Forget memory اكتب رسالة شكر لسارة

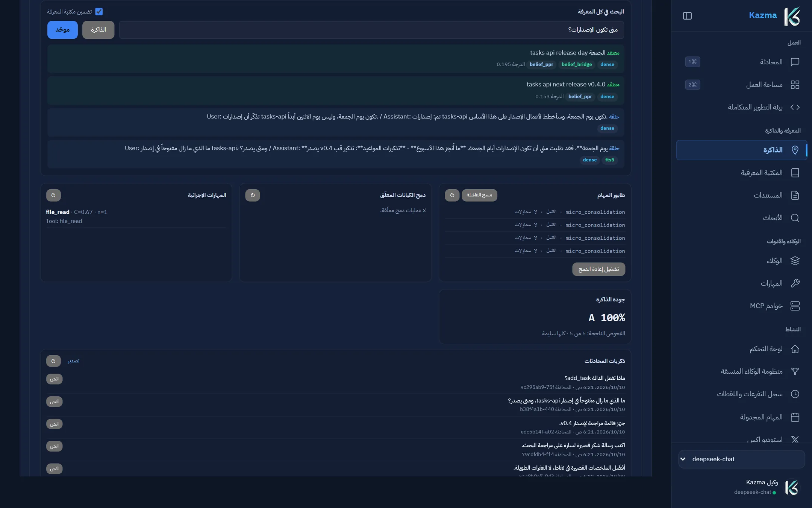[x=54, y=446]
